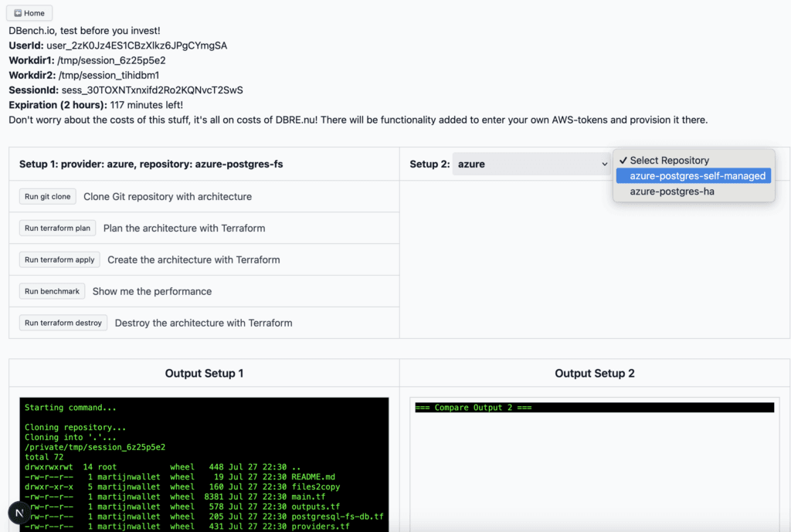Click postgresql-fs-db.tf in the terminal listing

[x=338, y=517]
